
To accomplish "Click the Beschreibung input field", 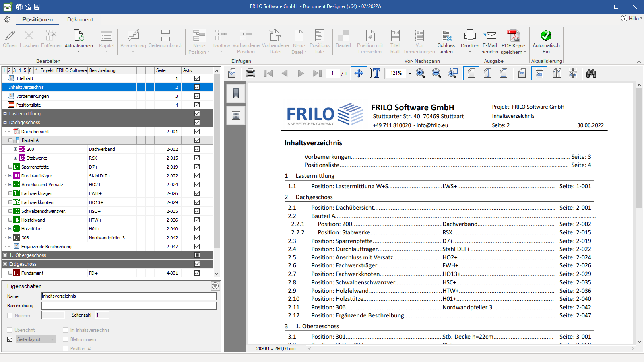I will point(129,306).
